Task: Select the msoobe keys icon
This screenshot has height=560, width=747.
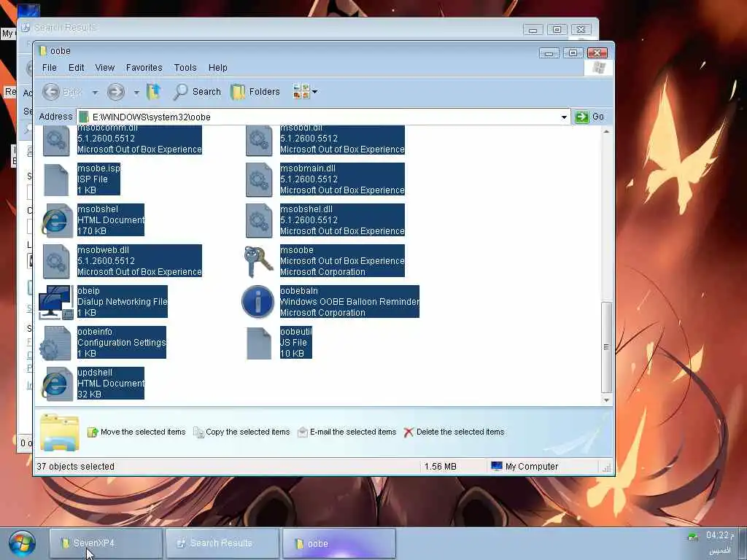Action: click(258, 262)
